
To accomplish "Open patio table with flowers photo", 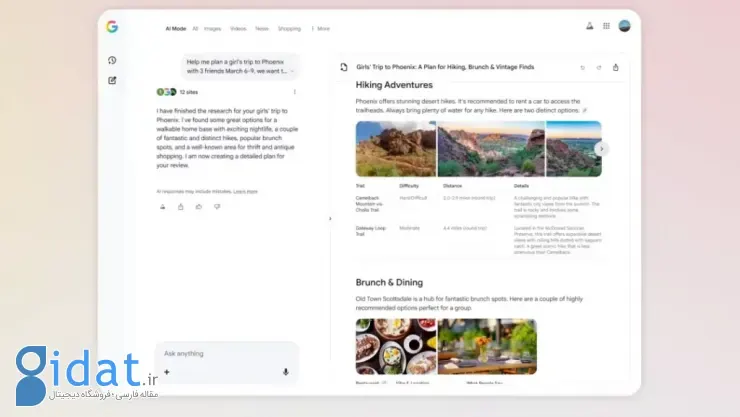I will tap(488, 347).
